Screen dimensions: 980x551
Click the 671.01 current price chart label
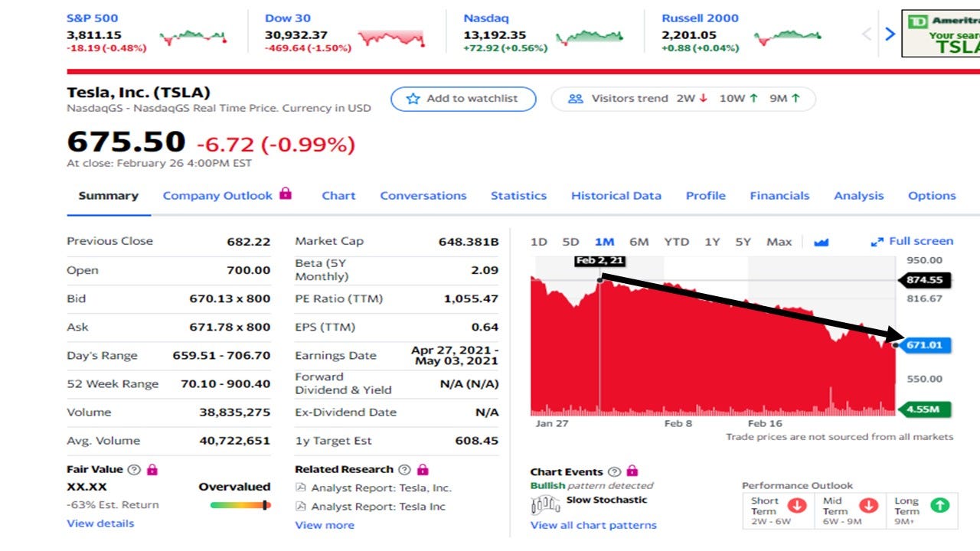(925, 345)
